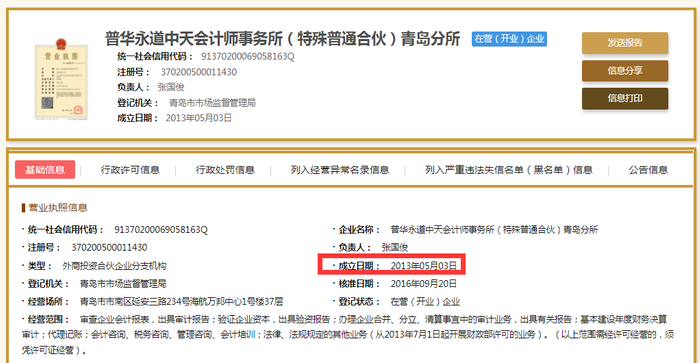Click the 信息分享 button
The height and width of the screenshot is (363, 700).
pyautogui.click(x=625, y=71)
